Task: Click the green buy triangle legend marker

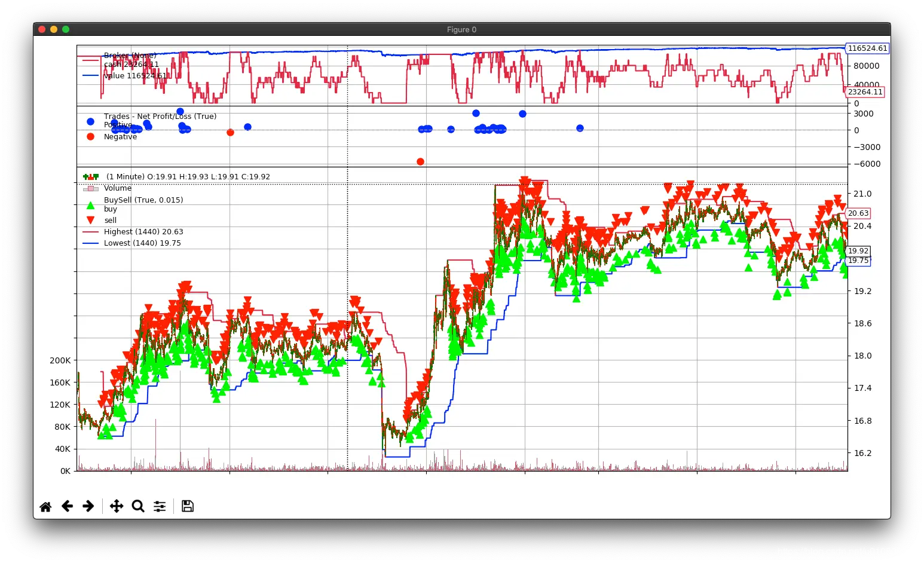Action: tap(90, 206)
